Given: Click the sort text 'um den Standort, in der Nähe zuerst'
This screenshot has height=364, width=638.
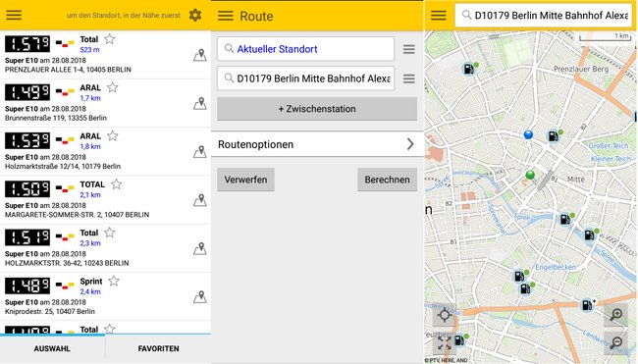Looking at the screenshot, I should click(124, 16).
